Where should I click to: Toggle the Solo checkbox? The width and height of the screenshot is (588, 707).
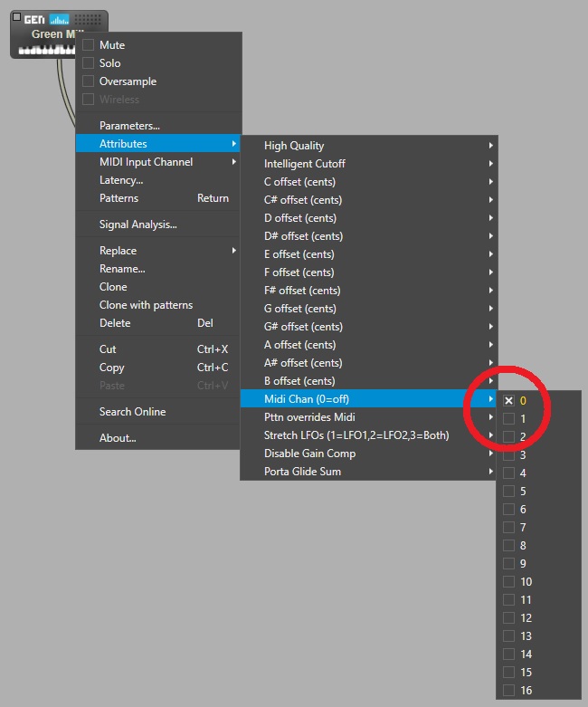pyautogui.click(x=89, y=63)
